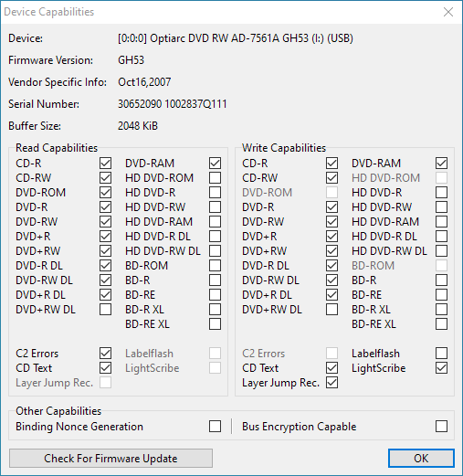Image resolution: width=463 pixels, height=476 pixels.
Task: Check the Write BD-RE checkbox
Action: [441, 295]
